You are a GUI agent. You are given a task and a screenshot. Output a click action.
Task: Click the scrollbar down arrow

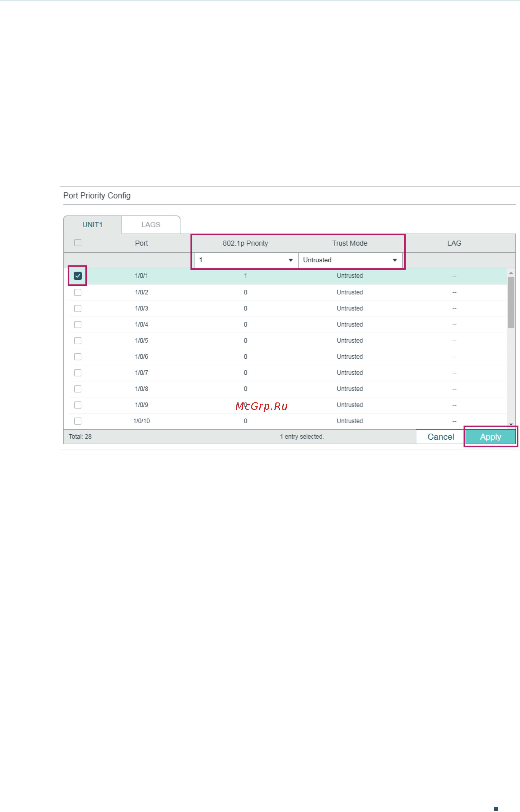[x=511, y=424]
